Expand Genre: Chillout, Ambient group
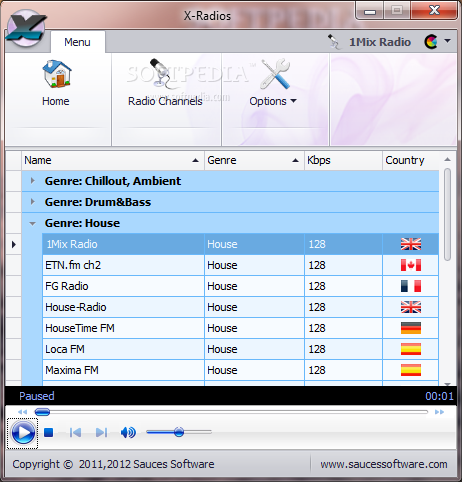Image resolution: width=462 pixels, height=482 pixels. coord(32,181)
